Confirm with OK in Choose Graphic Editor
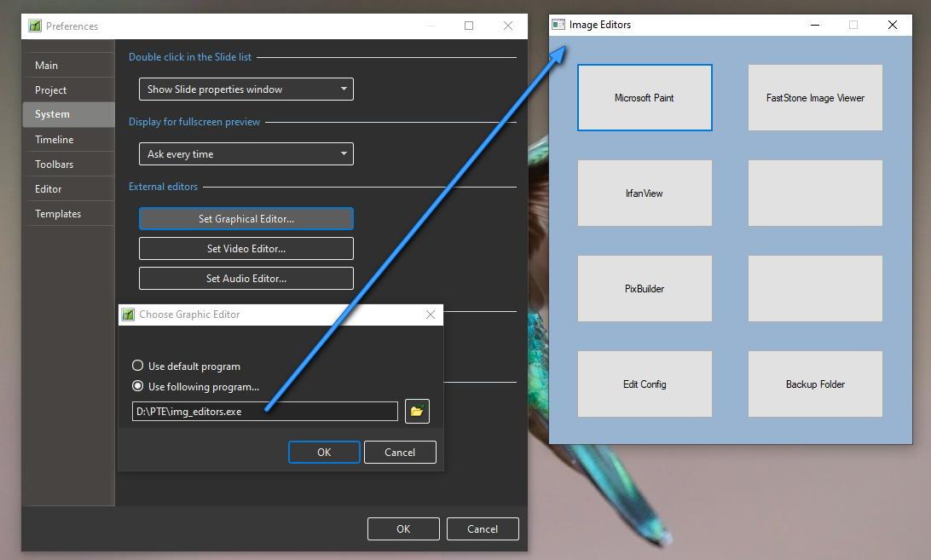The height and width of the screenshot is (560, 931). pos(324,452)
